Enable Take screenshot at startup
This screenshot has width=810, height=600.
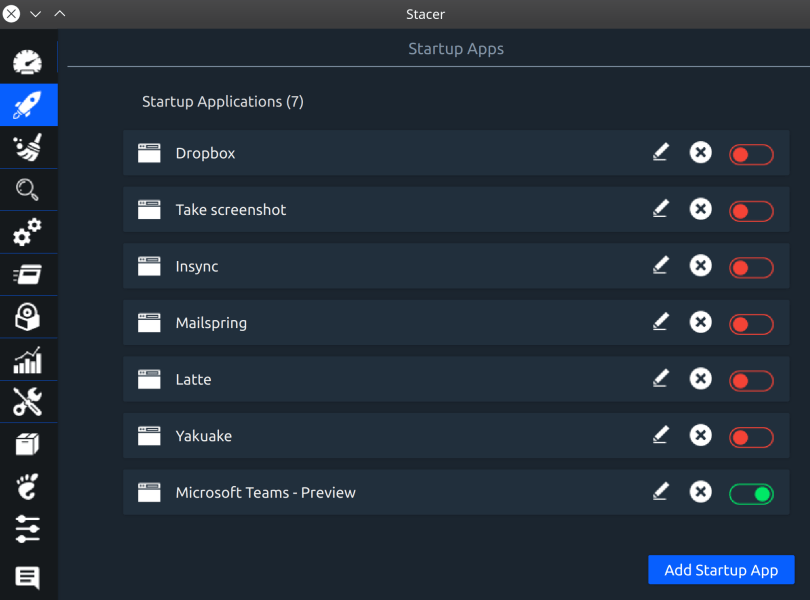[751, 211]
